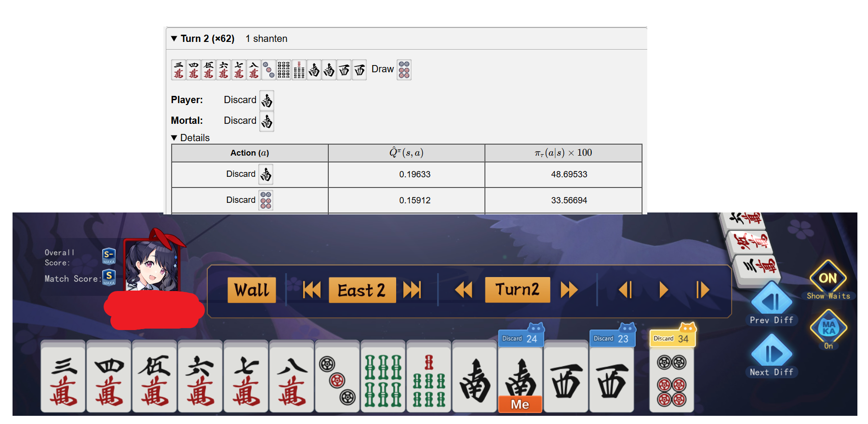The width and height of the screenshot is (868, 424).
Task: Select the first South wind tile in the game hand
Action: coord(475,377)
